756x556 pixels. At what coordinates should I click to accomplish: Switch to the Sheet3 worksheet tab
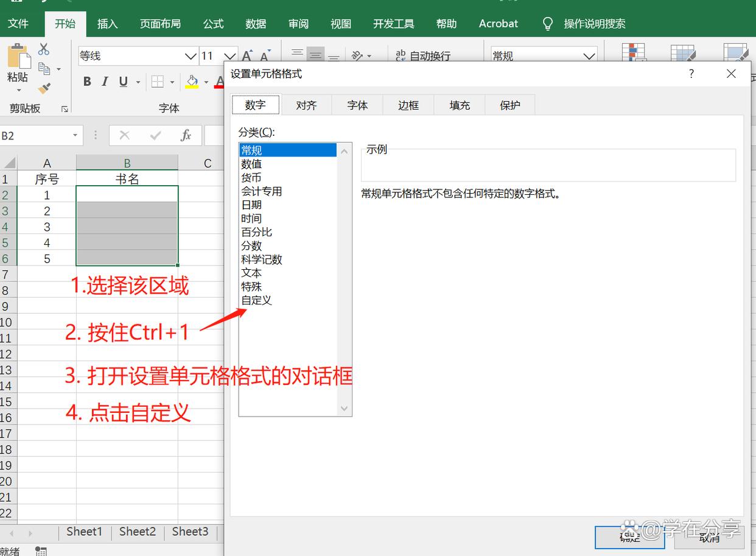click(x=190, y=532)
